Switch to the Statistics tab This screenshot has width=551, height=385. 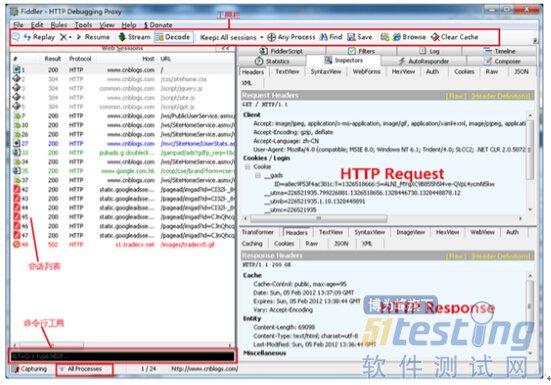[272, 61]
